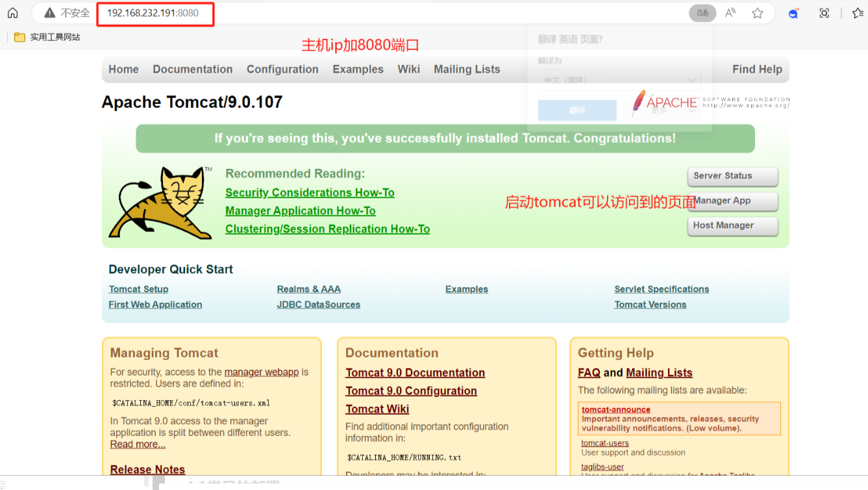Open Mailing Lists link in Getting Help
The image size is (868, 490).
click(x=659, y=372)
